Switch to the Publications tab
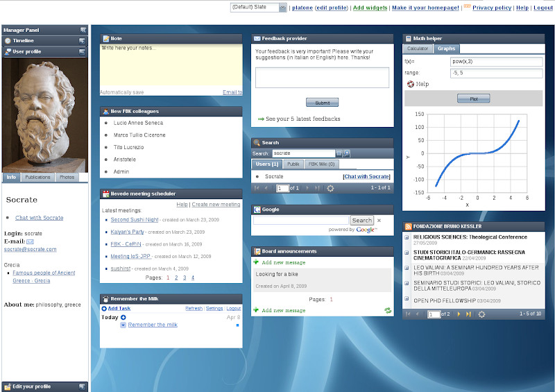The width and height of the screenshot is (555, 392). tap(37, 177)
